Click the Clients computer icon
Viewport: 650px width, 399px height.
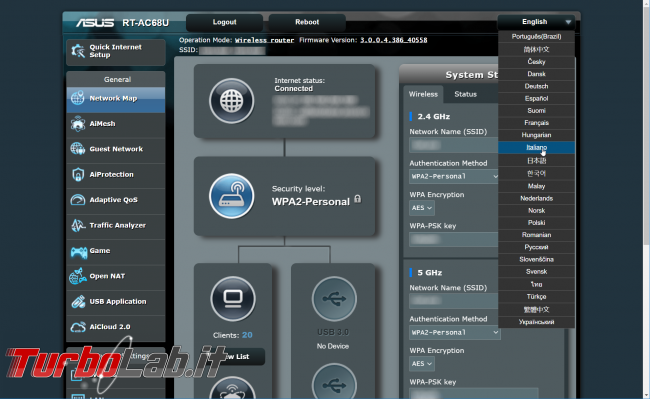point(233,299)
